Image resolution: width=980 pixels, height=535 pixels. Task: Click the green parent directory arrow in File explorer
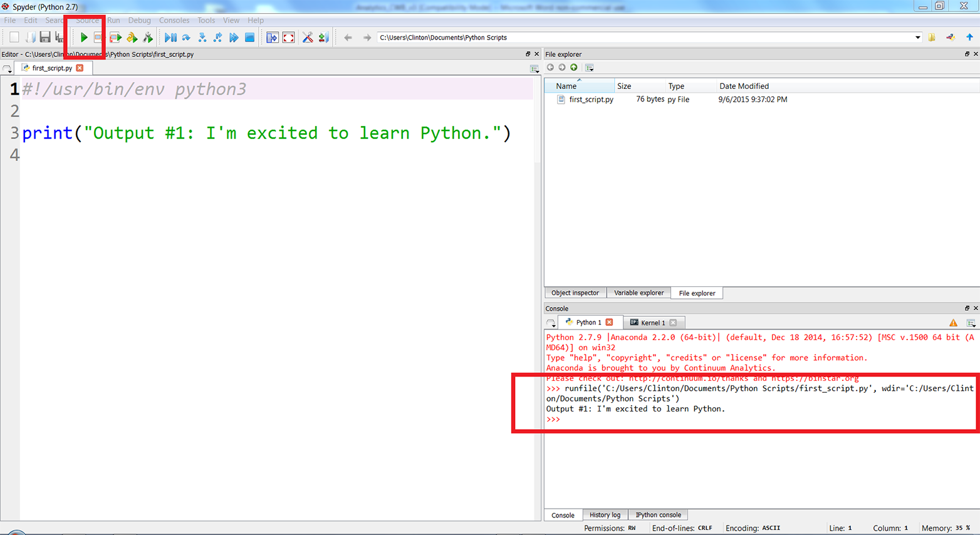click(x=573, y=68)
